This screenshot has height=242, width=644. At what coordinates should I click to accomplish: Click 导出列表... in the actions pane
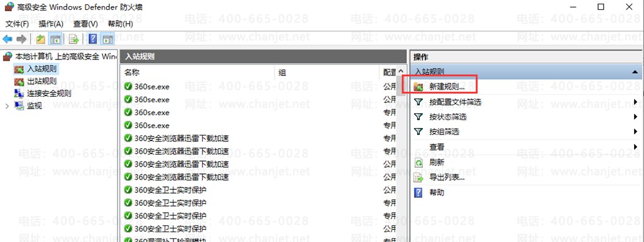[447, 178]
